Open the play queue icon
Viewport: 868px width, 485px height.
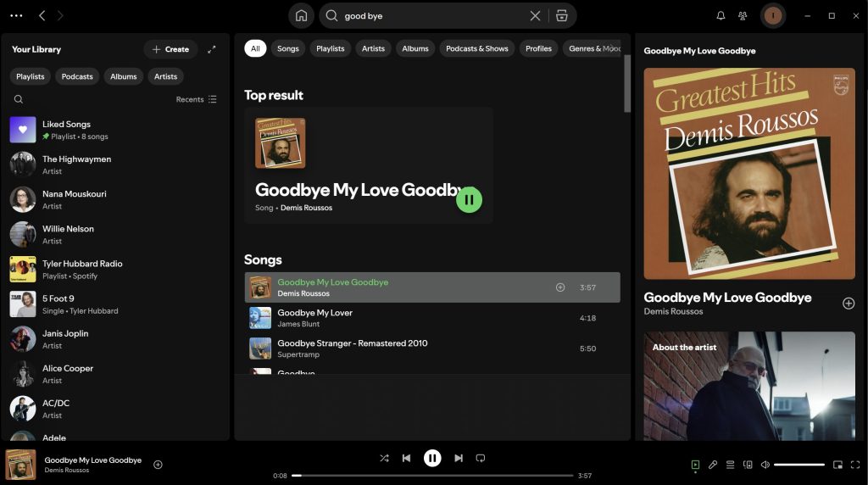[730, 465]
